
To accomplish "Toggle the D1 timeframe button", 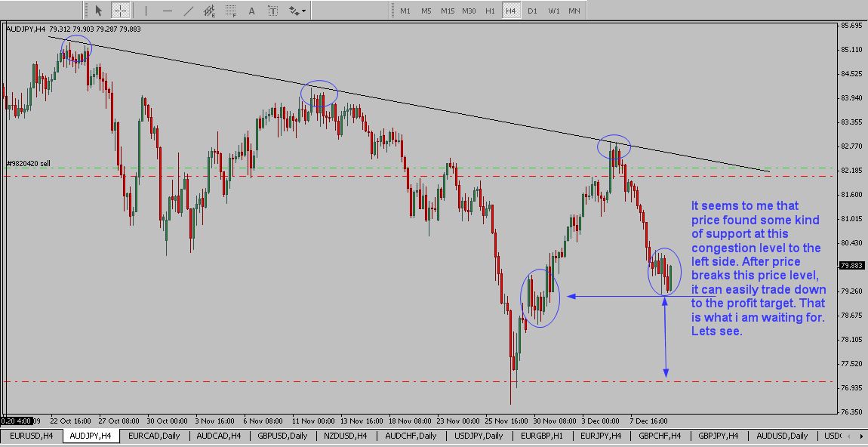I will tap(532, 11).
